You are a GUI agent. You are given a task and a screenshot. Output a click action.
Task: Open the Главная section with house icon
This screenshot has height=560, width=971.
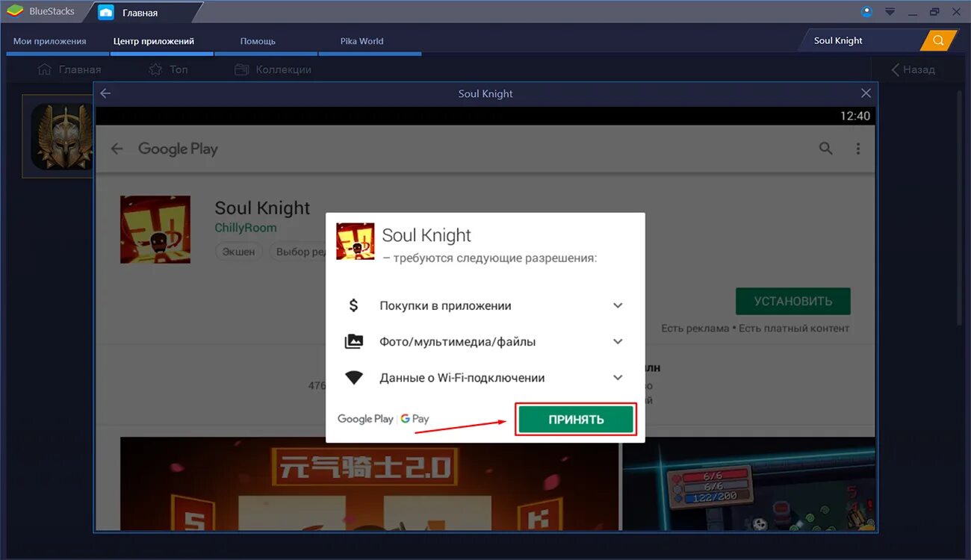coord(69,69)
